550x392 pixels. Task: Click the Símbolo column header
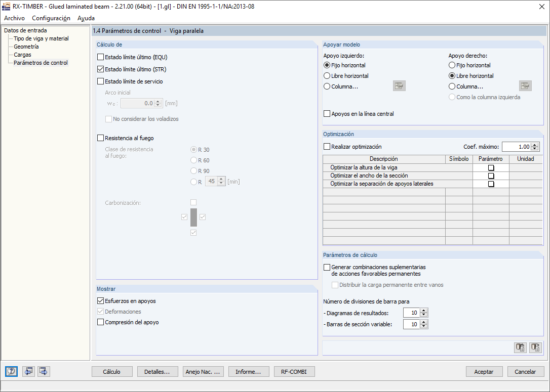(459, 159)
